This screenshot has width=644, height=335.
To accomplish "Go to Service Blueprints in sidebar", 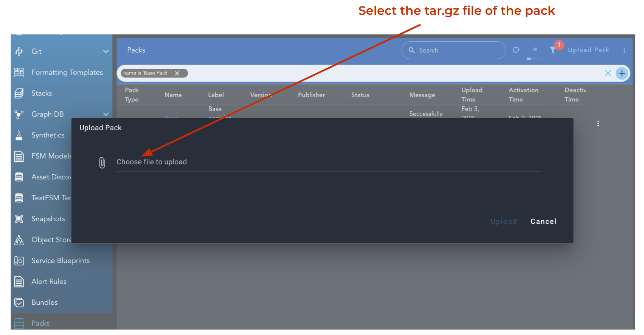I will pyautogui.click(x=60, y=260).
